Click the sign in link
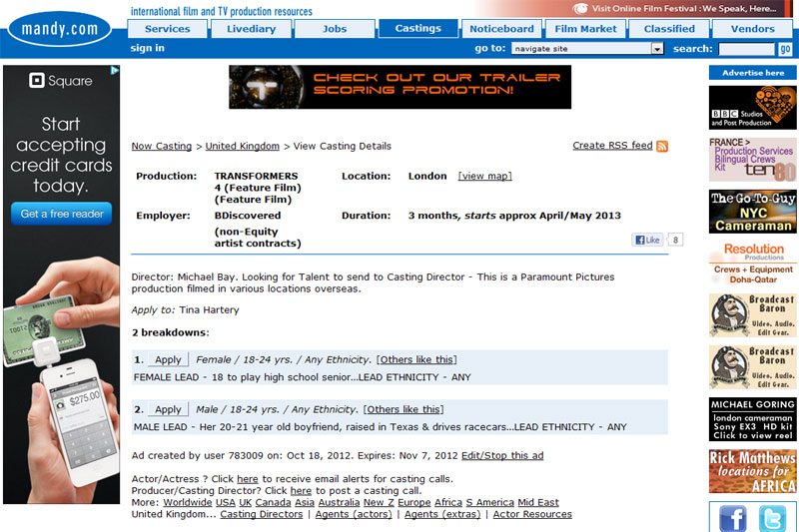 click(148, 48)
